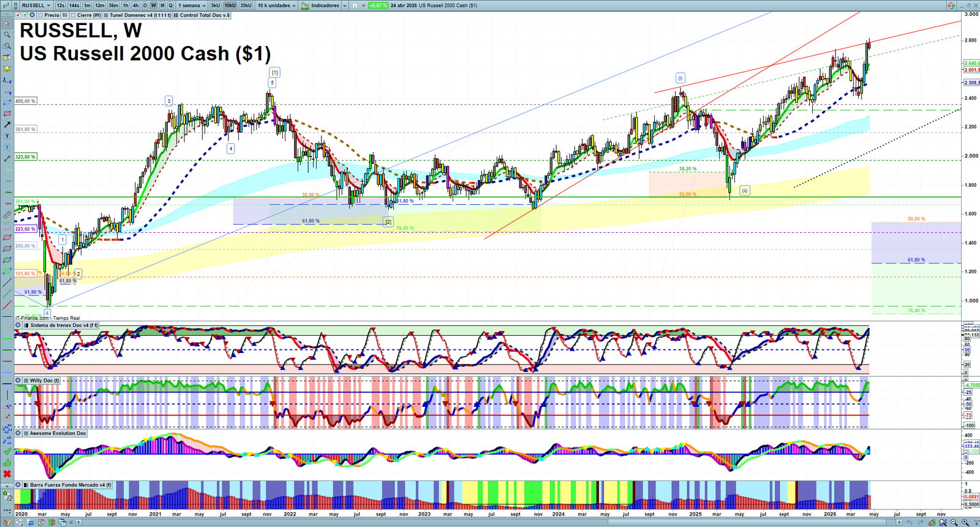Toggle the Cierre (W) checkbox
980x527 pixels.
coord(73,15)
